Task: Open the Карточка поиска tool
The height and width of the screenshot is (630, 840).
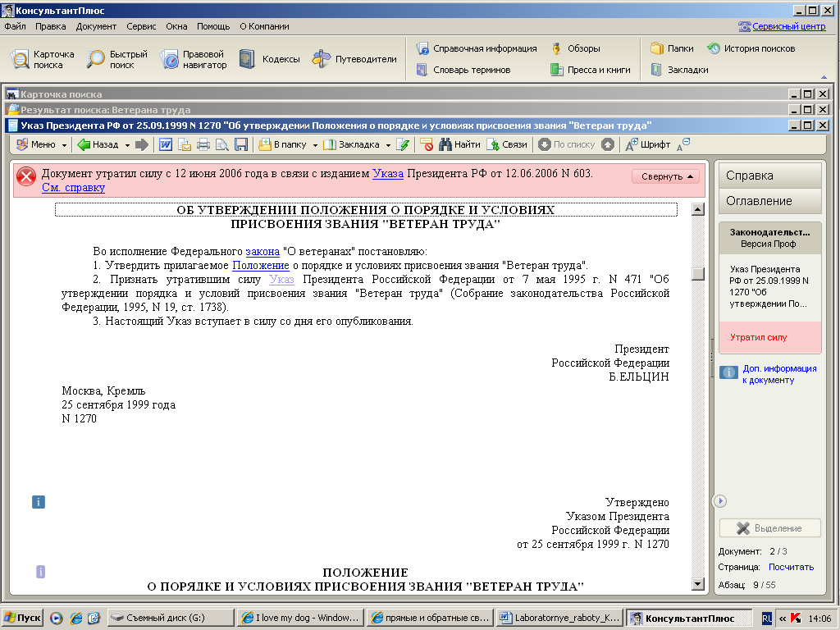Action: tap(43, 59)
